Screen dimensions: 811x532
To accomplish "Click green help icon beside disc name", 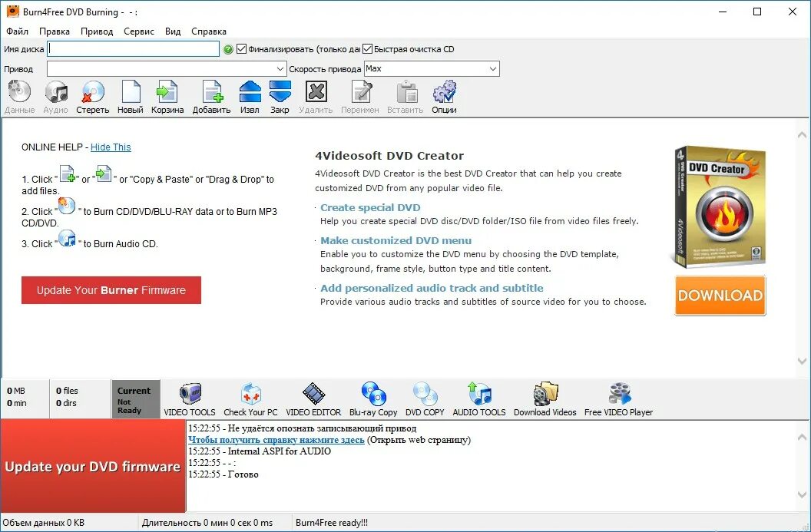I will tap(228, 50).
